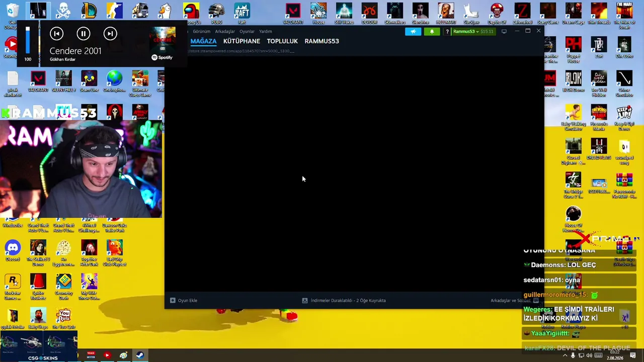
Task: Open the Thin Threads shortcut
Action: 599,14
